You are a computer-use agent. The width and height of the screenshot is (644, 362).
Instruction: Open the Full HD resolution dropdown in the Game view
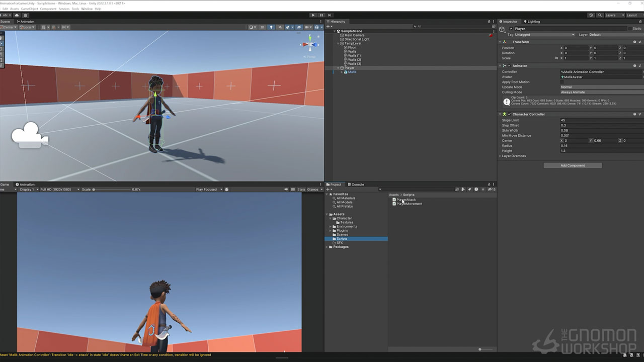coord(60,190)
